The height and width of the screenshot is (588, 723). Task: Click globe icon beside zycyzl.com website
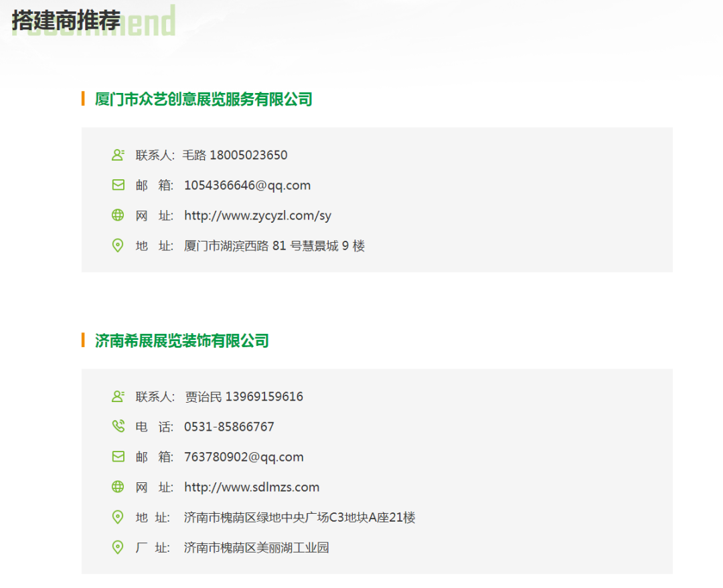click(x=118, y=215)
